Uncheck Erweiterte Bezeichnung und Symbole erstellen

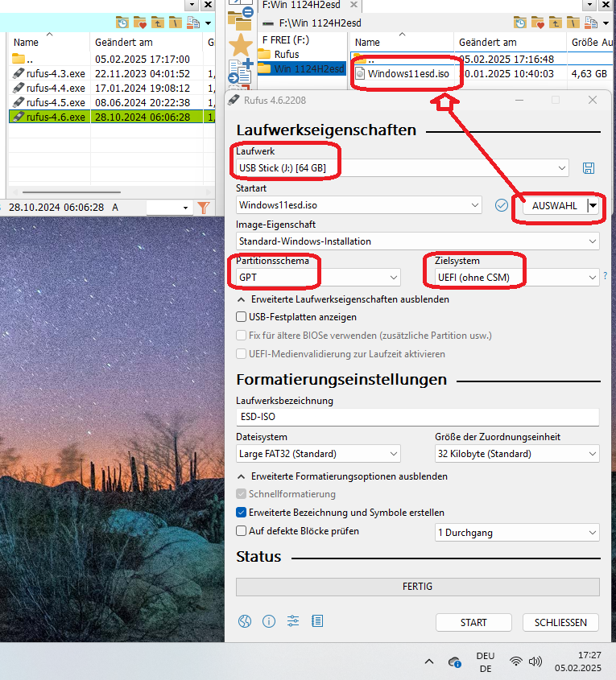242,513
